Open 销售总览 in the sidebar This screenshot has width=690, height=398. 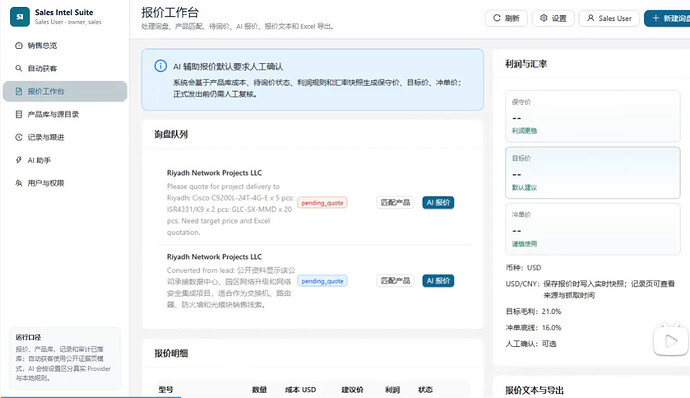(x=65, y=45)
